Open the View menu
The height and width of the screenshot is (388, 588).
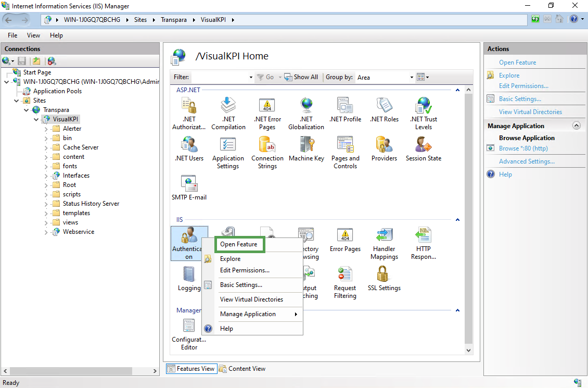(33, 35)
